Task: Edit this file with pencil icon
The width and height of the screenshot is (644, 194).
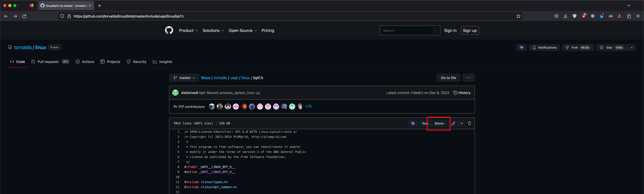Action: tap(453, 123)
